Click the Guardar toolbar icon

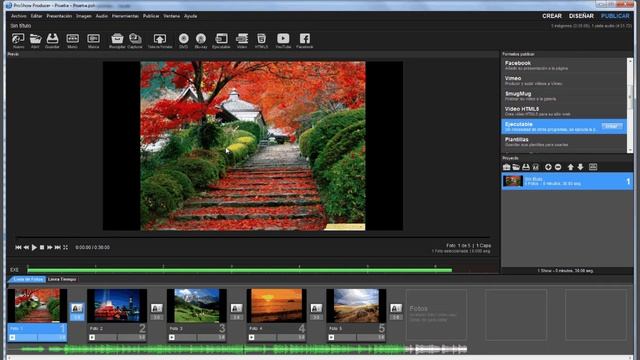pos(52,39)
